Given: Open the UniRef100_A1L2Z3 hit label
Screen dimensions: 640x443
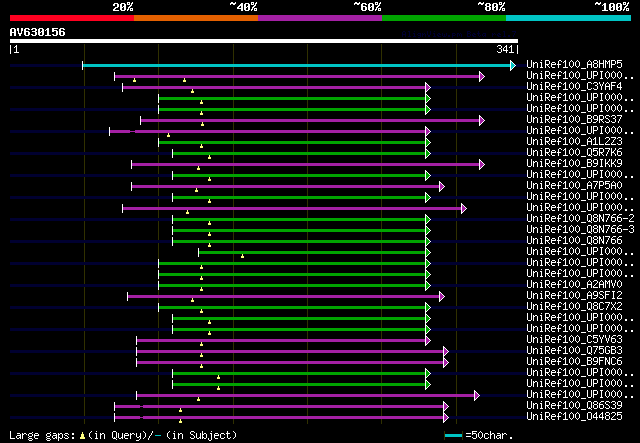Looking at the screenshot, I should (574, 142).
